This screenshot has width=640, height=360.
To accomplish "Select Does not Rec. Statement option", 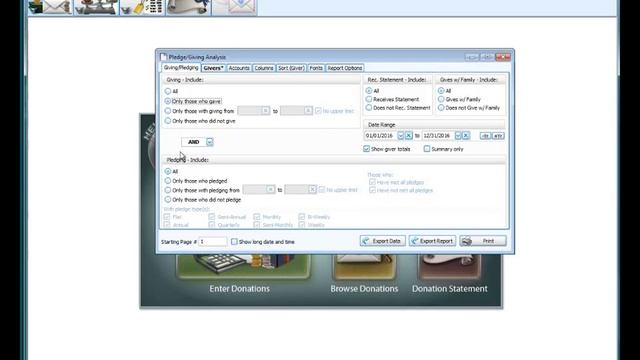I will click(369, 108).
